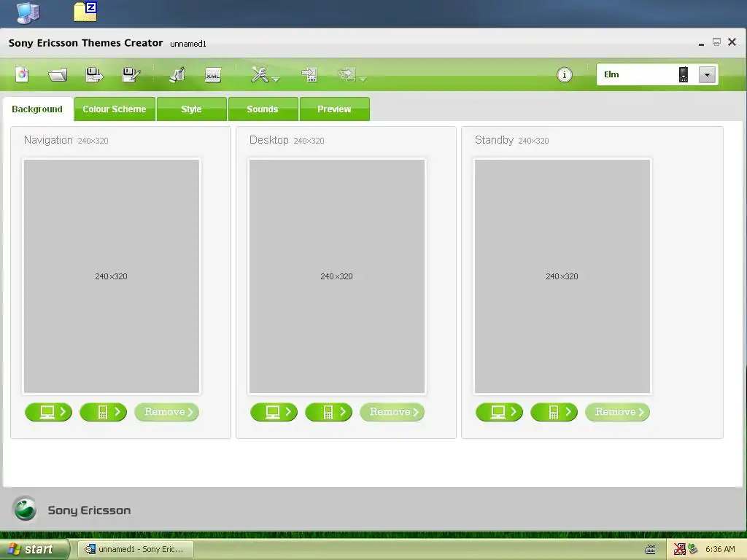
Task: Browse computer for Standby background image
Action: [499, 412]
